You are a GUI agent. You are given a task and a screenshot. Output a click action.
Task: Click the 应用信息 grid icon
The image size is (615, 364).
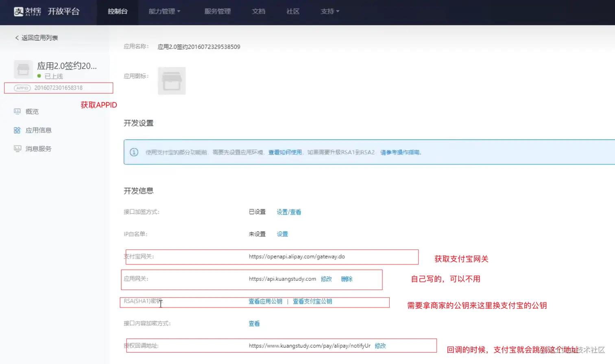coord(17,130)
